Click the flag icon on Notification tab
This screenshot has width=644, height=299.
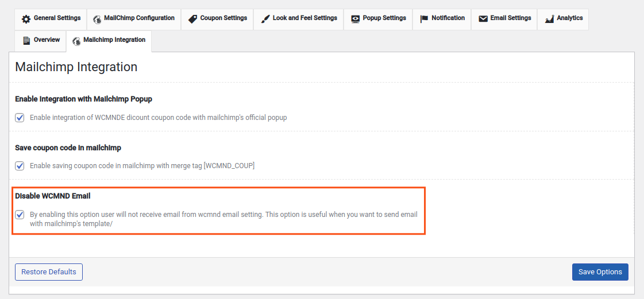[x=425, y=19]
